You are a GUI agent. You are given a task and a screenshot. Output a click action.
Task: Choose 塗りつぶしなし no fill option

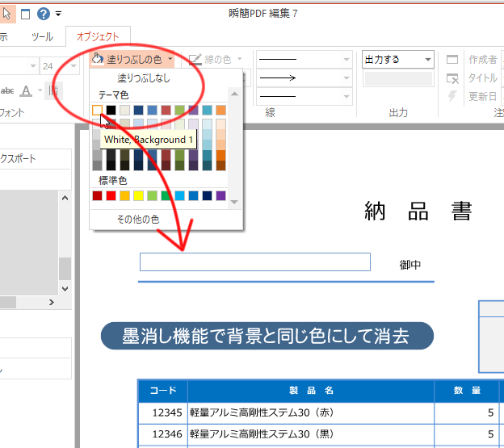tap(143, 77)
